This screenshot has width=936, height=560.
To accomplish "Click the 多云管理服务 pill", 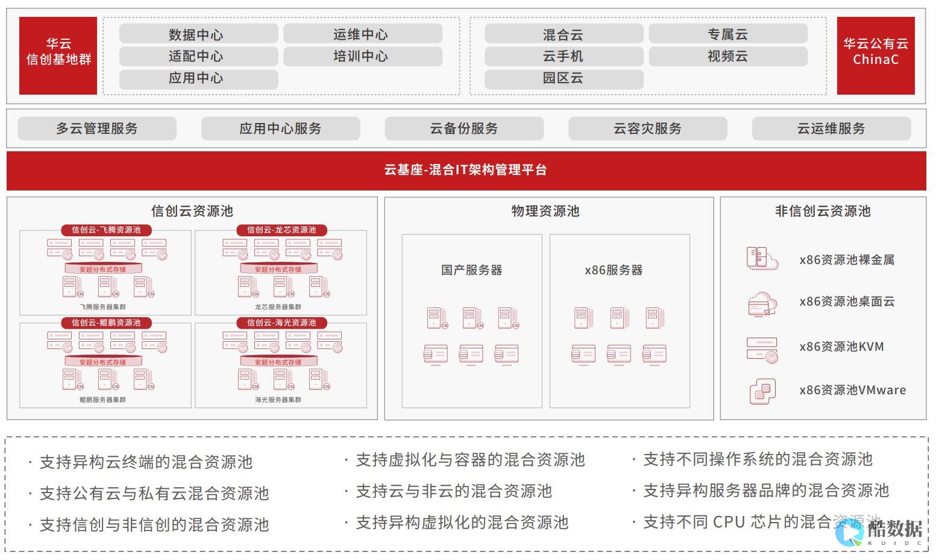I will coord(97,128).
